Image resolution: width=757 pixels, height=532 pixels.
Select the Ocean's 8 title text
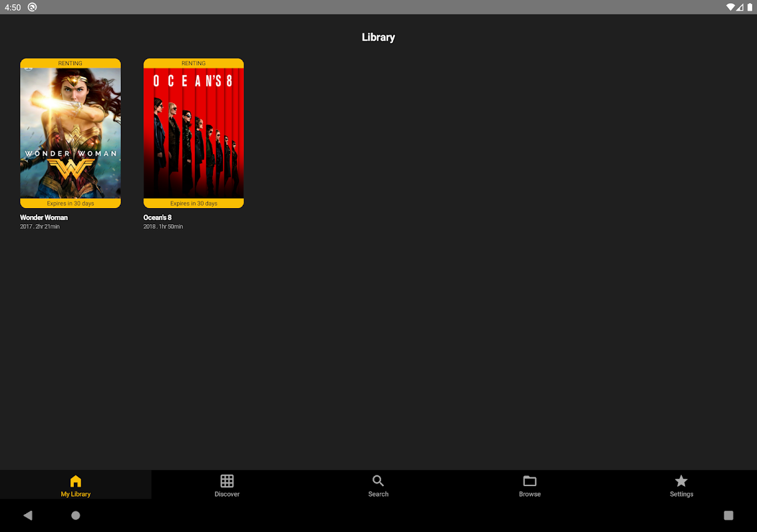tap(158, 217)
